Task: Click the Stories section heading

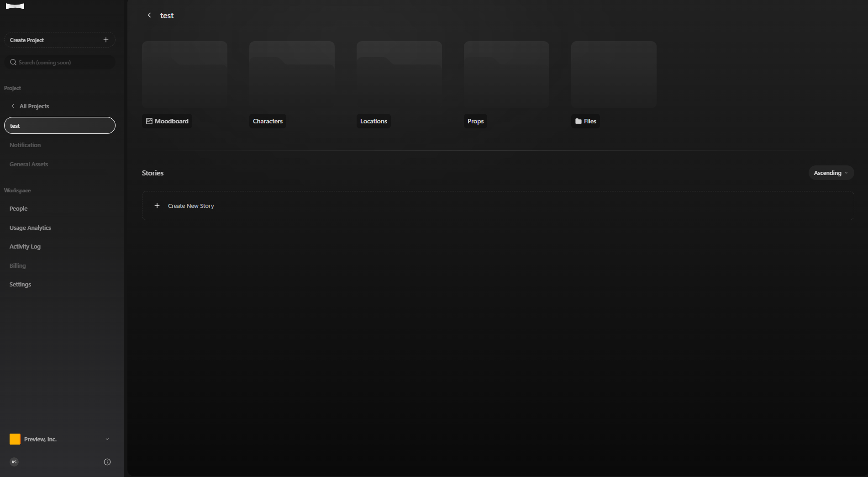Action: 153,173
